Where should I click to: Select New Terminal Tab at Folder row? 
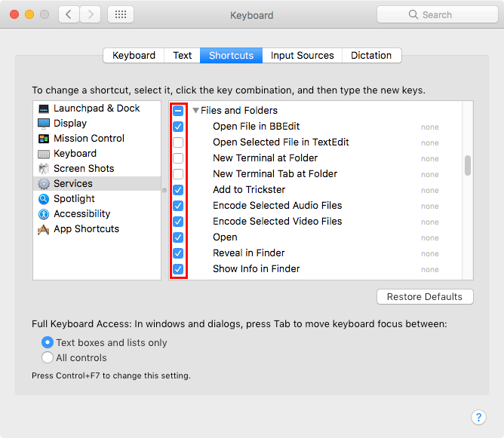coord(315,174)
